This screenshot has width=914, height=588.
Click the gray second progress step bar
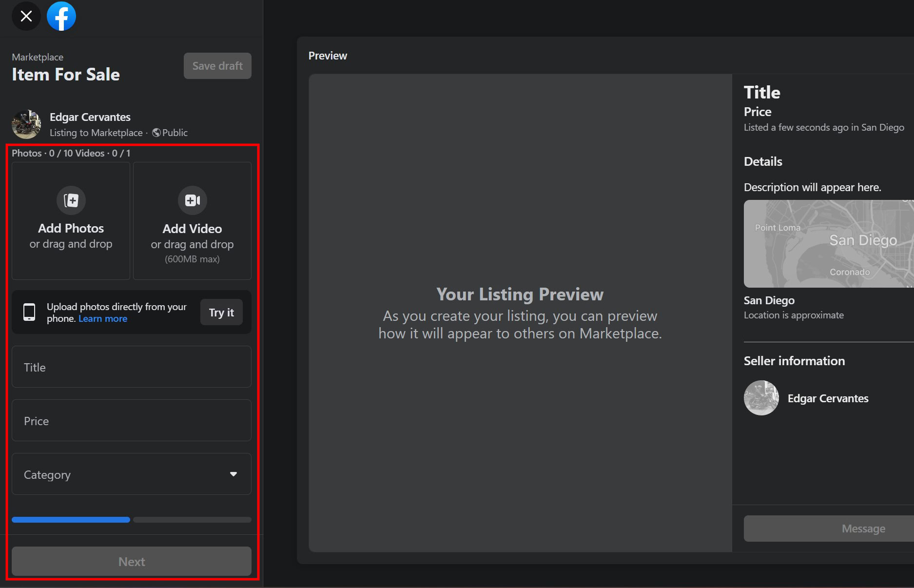[193, 520]
